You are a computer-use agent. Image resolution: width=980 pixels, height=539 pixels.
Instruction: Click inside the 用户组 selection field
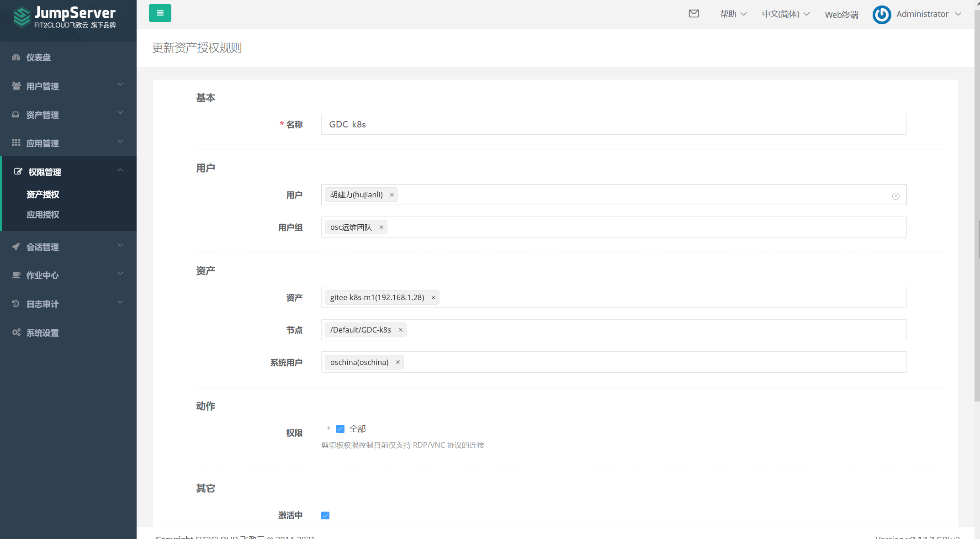pos(614,227)
